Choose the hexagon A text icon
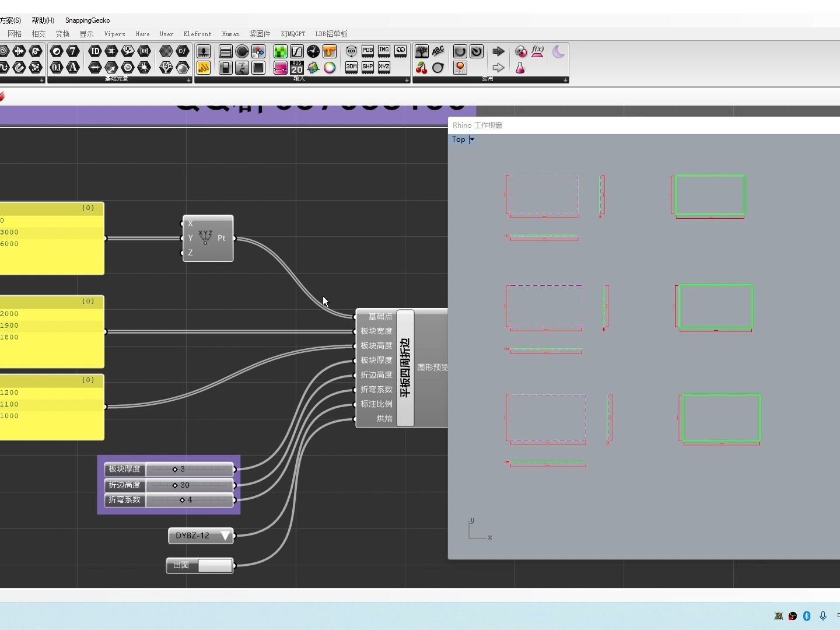The width and height of the screenshot is (840, 630). pos(73,68)
